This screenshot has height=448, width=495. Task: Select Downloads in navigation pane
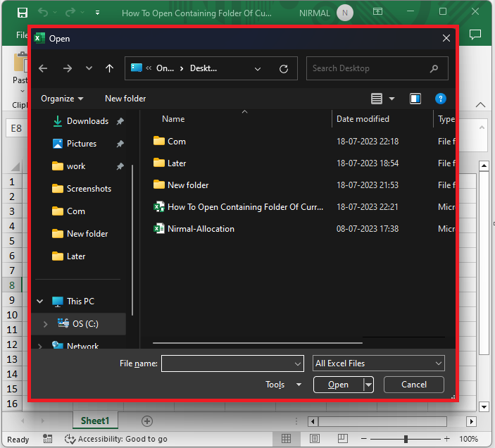87,121
